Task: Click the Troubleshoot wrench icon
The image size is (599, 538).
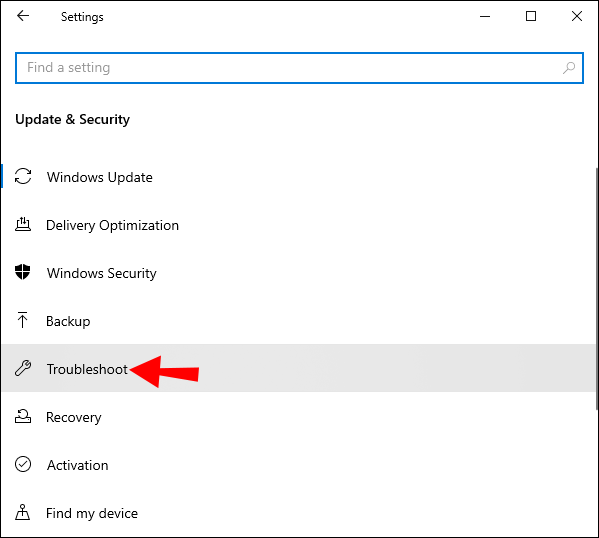Action: [x=23, y=368]
